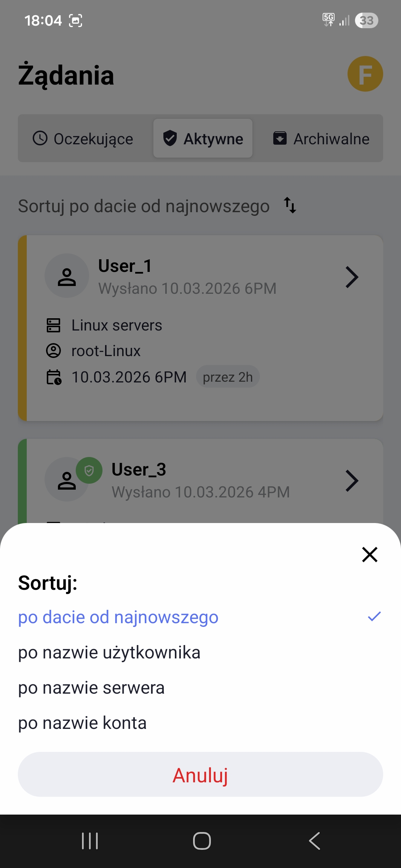The height and width of the screenshot is (868, 401).
Task: Select sort by newest date option
Action: (200, 617)
